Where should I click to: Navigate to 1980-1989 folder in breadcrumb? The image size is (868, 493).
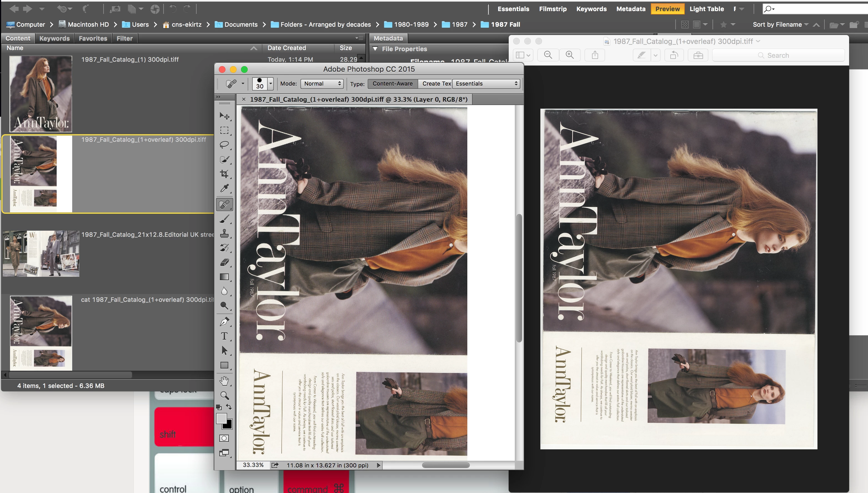coord(411,24)
